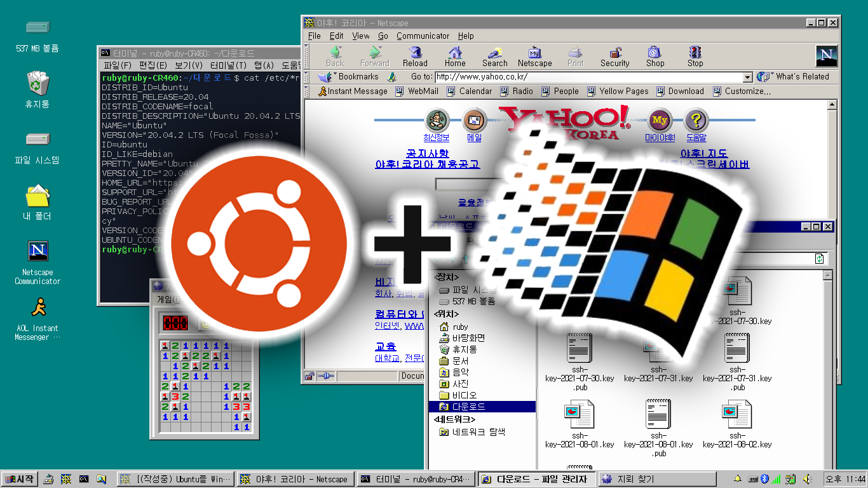Image resolution: width=868 pixels, height=488 pixels.
Task: Select file ssh-key-2021-08-02.key
Action: [737, 424]
